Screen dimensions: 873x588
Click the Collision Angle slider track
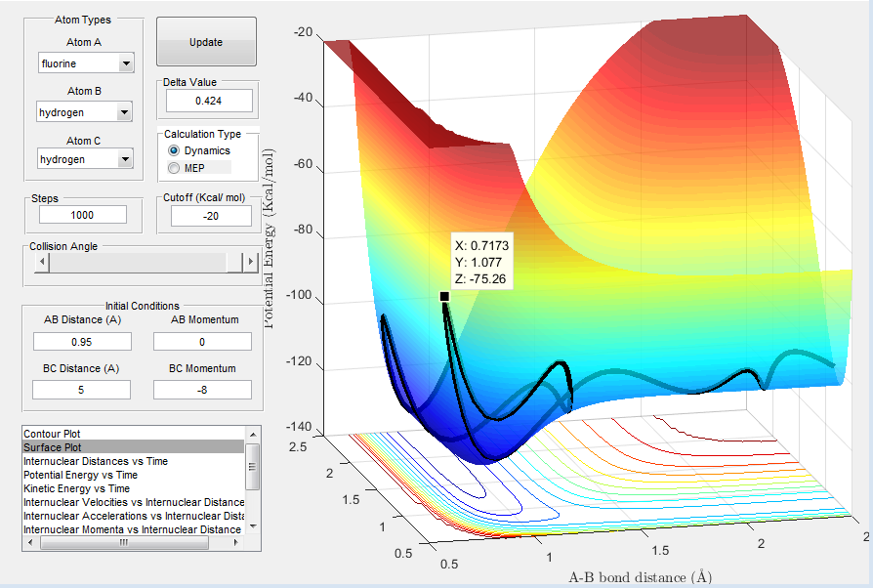(x=140, y=262)
